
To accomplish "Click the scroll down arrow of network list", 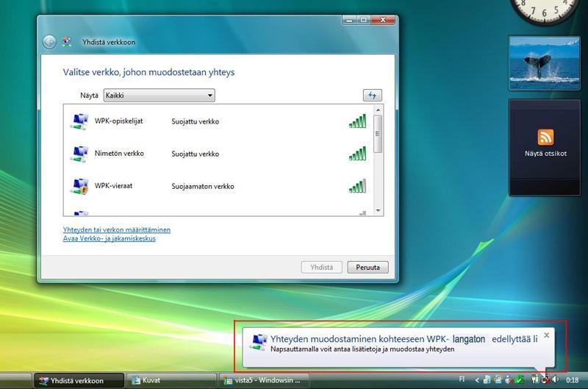I will point(378,210).
